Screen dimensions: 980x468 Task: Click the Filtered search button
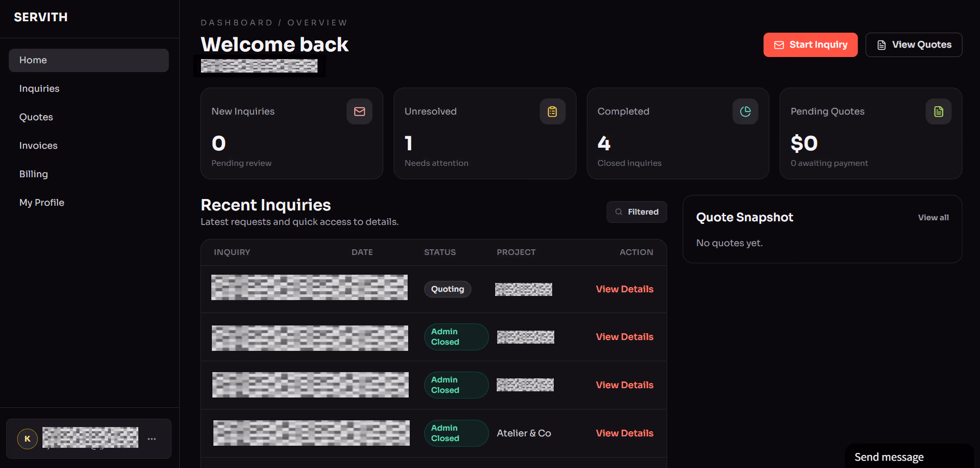click(637, 212)
